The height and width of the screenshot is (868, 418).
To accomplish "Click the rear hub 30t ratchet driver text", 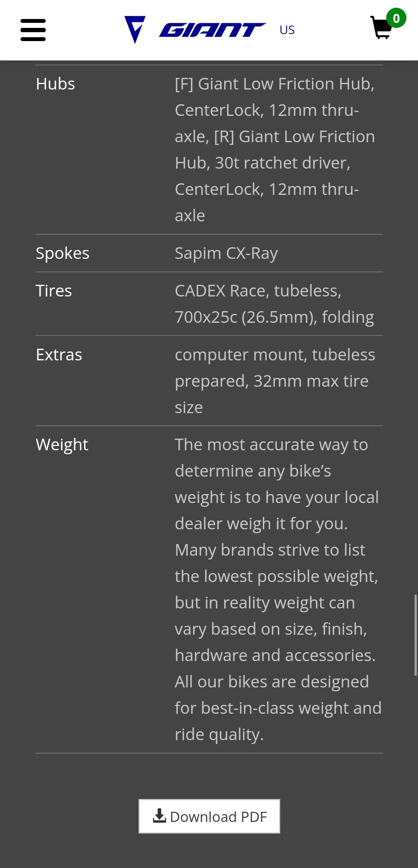I will 262,163.
